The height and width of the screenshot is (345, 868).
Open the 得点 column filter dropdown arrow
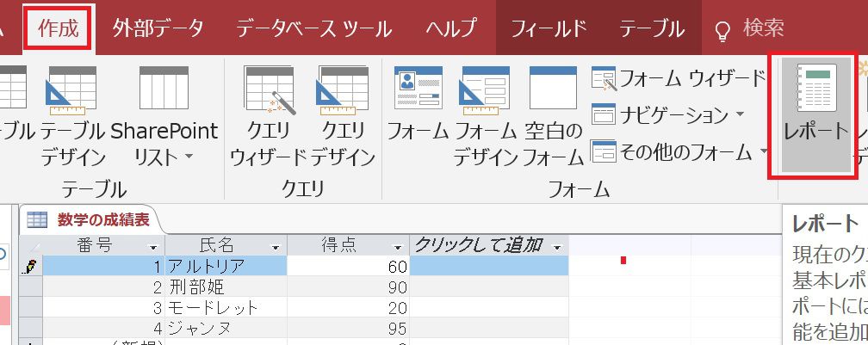tap(397, 247)
